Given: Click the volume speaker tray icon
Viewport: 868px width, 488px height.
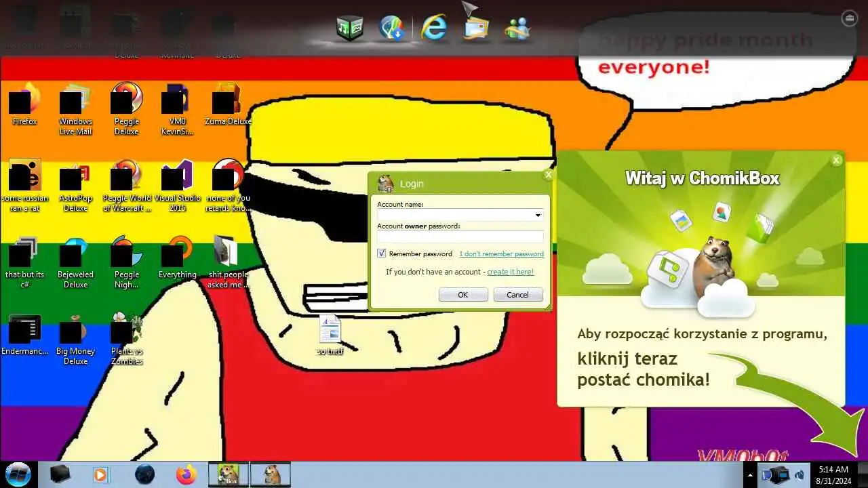Looking at the screenshot, I should (799, 475).
